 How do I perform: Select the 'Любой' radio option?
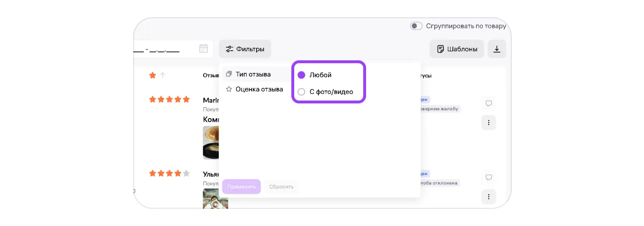(x=301, y=75)
